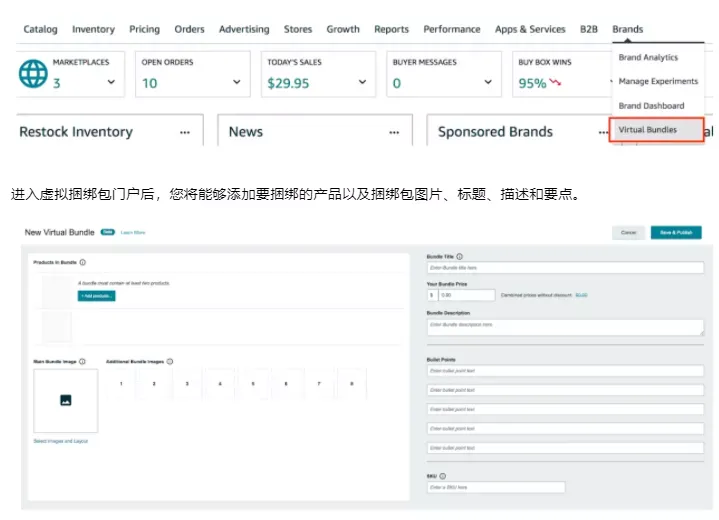Open the Performance menu
The width and height of the screenshot is (719, 520).
(452, 29)
